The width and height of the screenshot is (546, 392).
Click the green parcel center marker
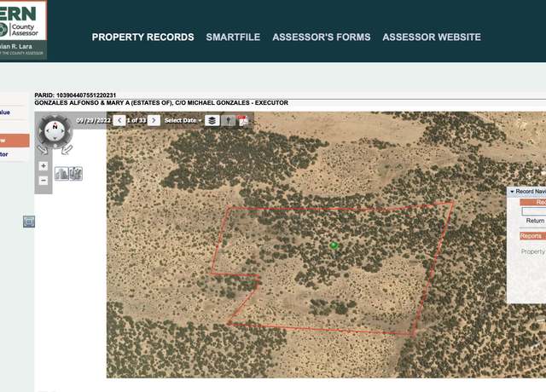[334, 245]
